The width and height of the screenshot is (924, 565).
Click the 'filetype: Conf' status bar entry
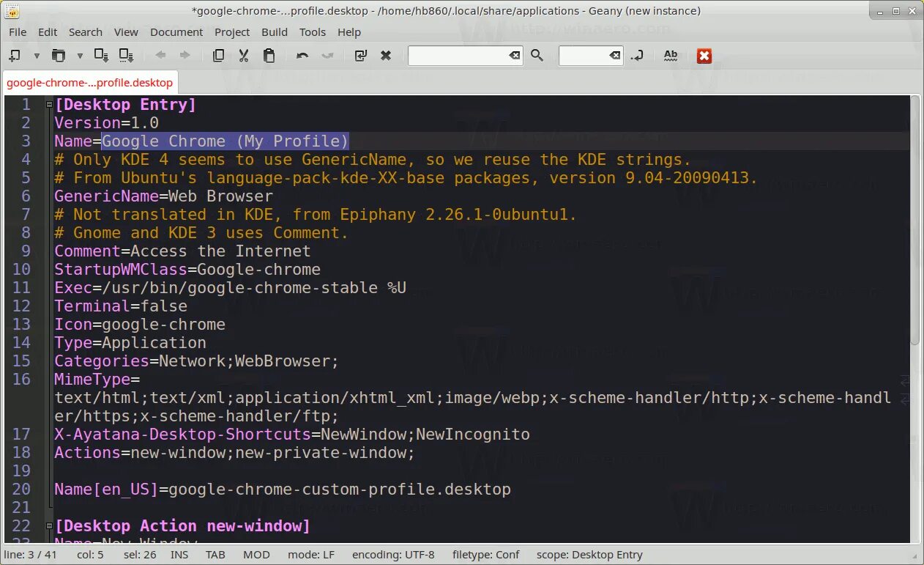pyautogui.click(x=486, y=555)
